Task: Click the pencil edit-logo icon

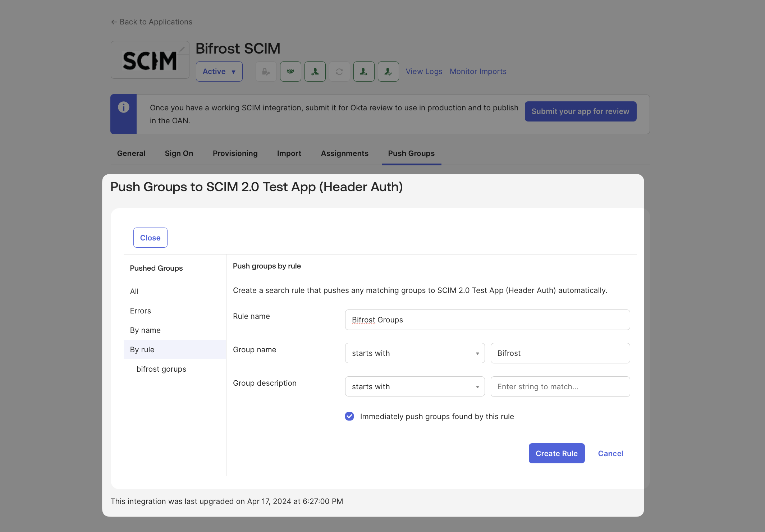Action: 182,49
